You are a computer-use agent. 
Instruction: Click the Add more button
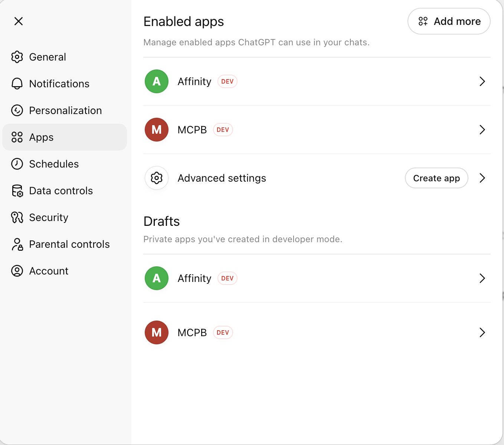[x=449, y=21]
